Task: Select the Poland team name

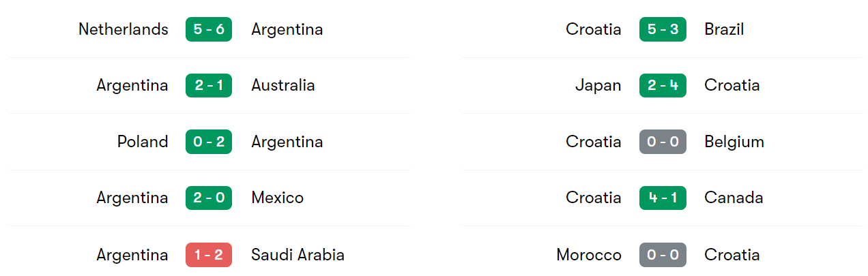Action: coord(143,142)
